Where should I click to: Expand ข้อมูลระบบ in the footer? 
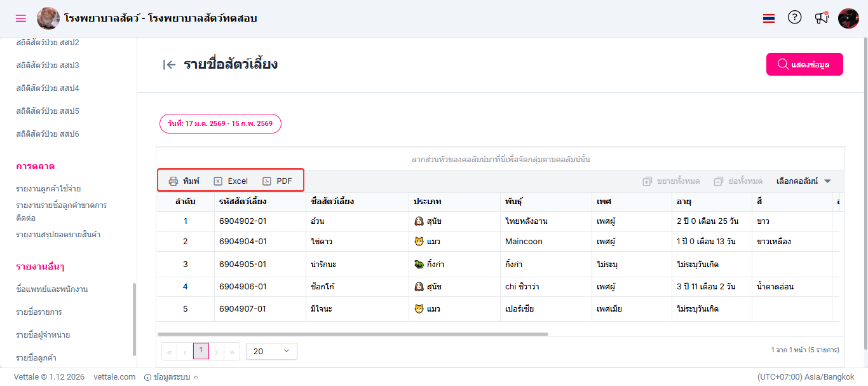point(172,377)
